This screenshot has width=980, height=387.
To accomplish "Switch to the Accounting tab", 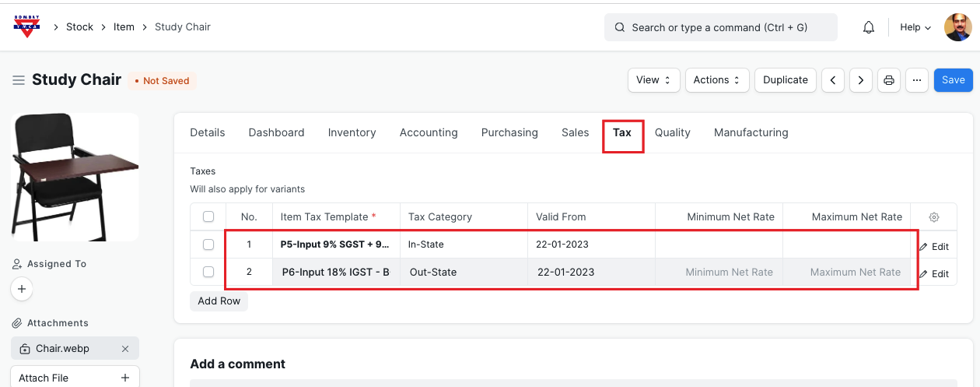I will [429, 133].
